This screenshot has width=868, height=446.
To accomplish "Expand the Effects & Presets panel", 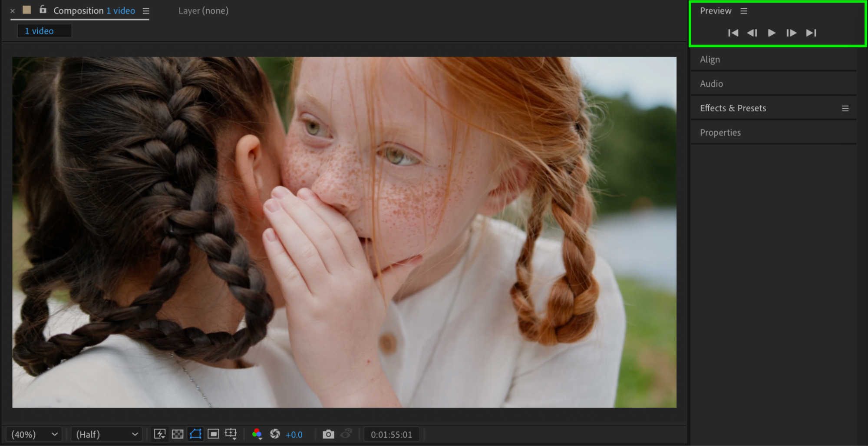I will point(733,108).
